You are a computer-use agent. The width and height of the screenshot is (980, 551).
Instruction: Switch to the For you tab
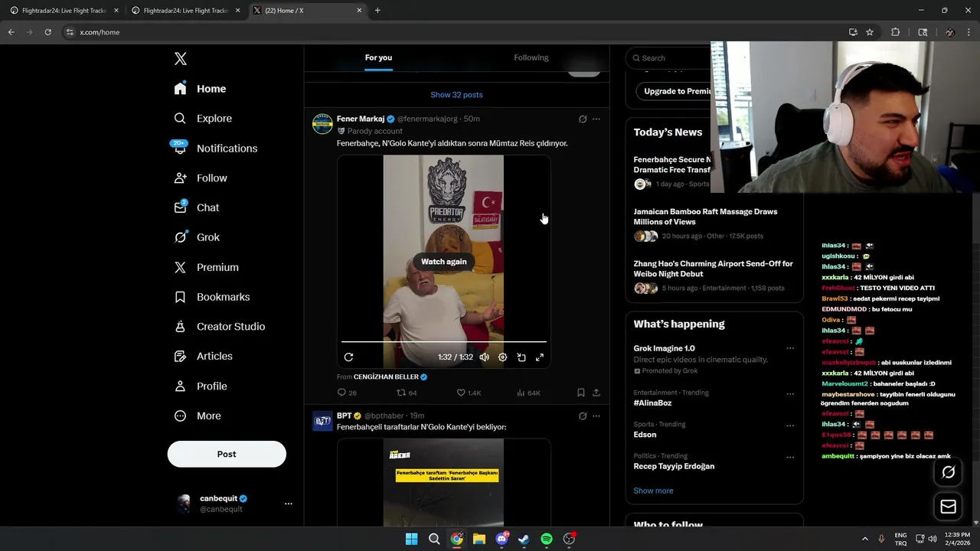click(x=378, y=57)
